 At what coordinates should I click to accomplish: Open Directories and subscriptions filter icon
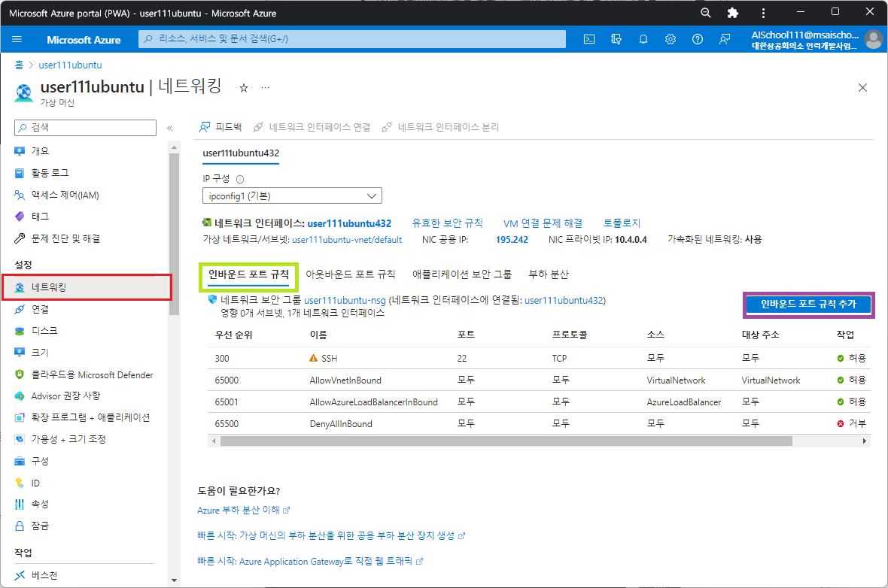click(616, 40)
